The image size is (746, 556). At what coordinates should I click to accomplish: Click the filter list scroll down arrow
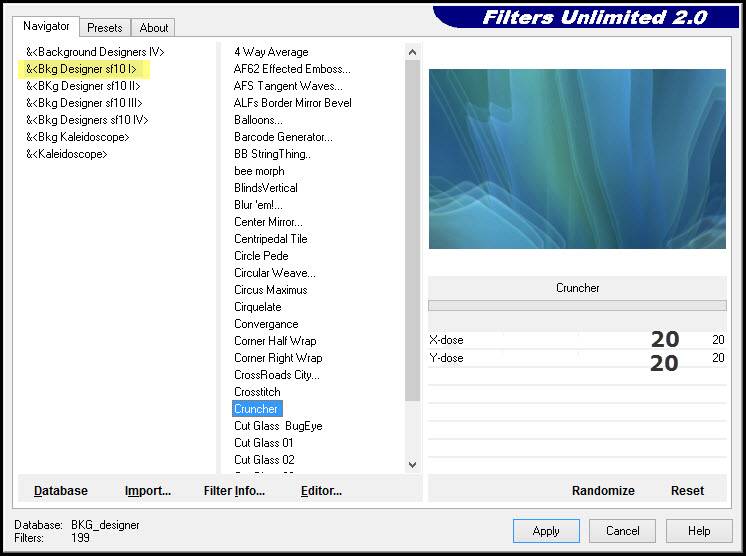coord(412,465)
